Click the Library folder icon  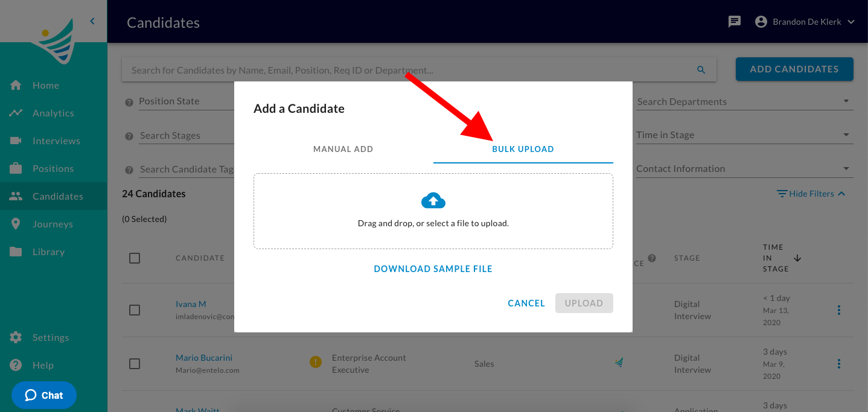click(16, 252)
